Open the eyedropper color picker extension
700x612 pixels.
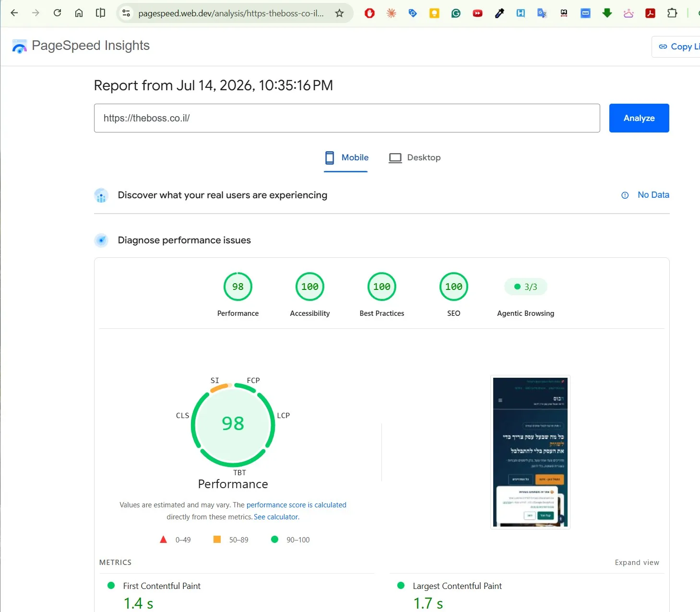pyautogui.click(x=499, y=13)
